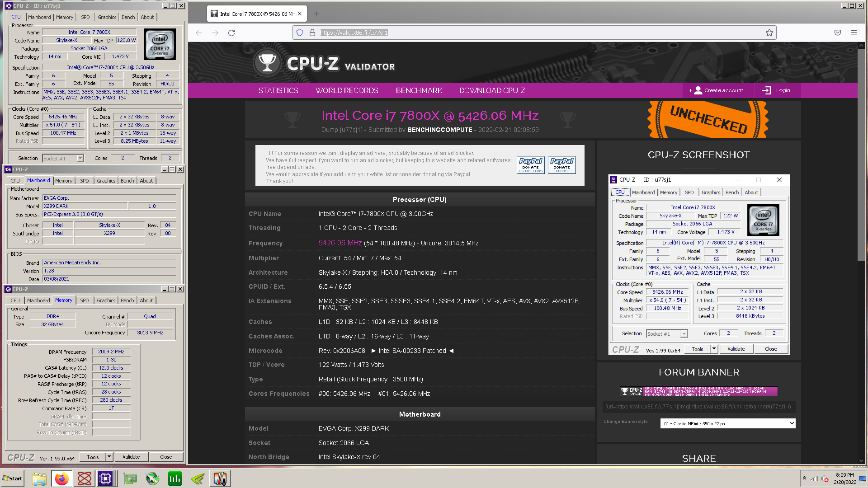This screenshot has height=488, width=868.
Task: Bookmark this page with the star
Action: (x=769, y=33)
